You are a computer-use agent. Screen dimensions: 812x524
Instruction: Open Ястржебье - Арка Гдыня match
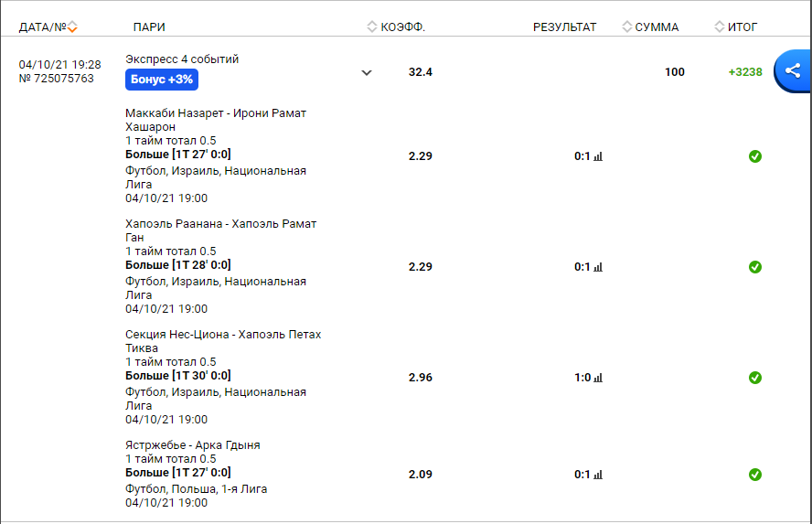(x=193, y=445)
